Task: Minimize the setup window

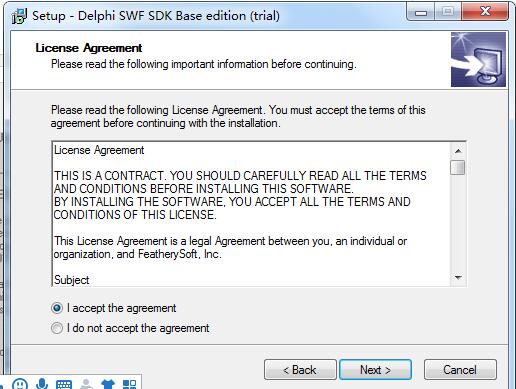Action: click(421, 13)
